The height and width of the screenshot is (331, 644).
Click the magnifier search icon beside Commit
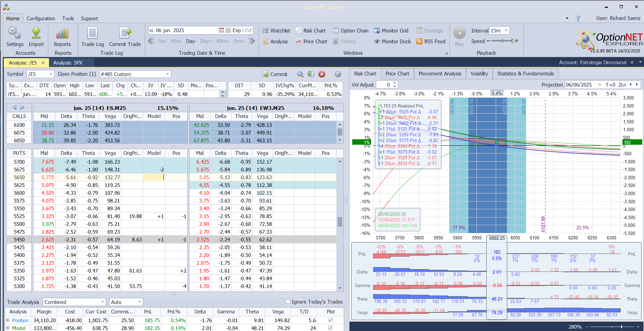[x=300, y=74]
